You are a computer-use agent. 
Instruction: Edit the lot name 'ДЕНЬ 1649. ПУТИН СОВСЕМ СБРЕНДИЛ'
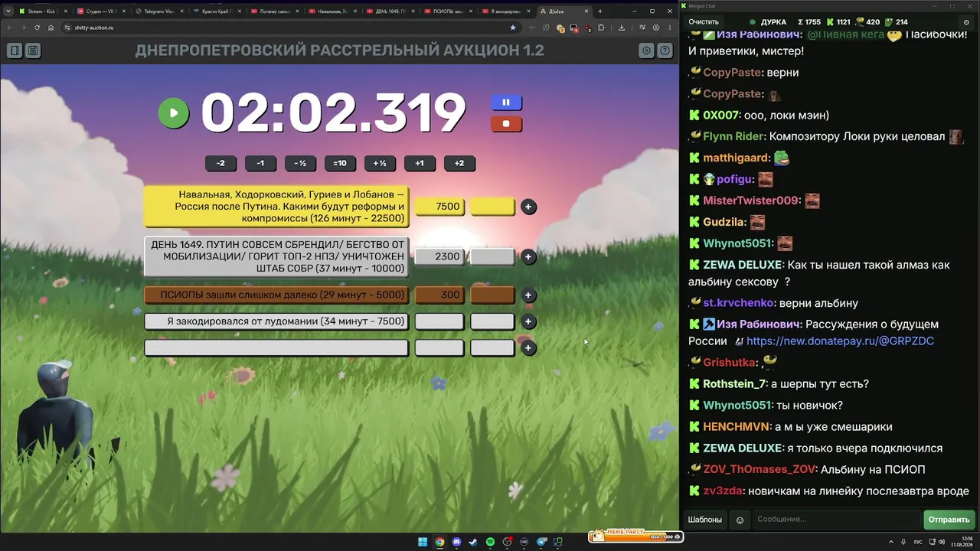click(276, 256)
